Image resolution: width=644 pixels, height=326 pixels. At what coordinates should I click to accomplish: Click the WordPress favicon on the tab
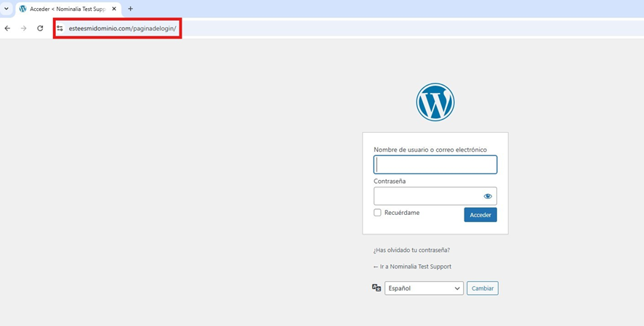coord(23,9)
